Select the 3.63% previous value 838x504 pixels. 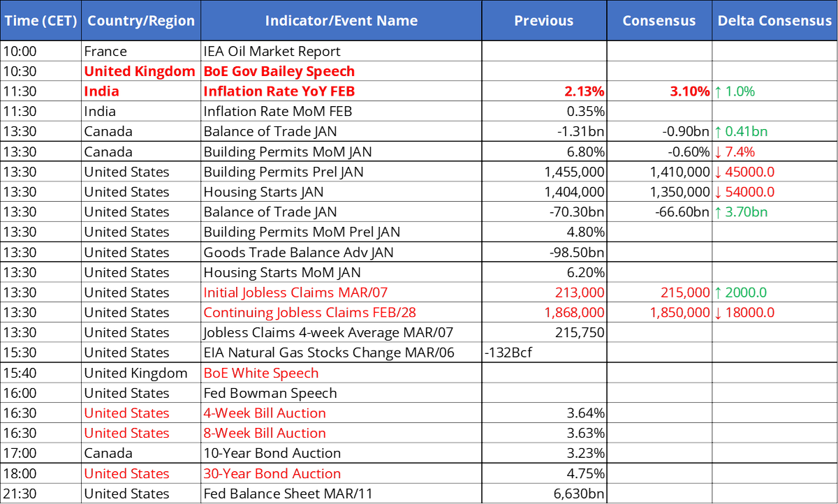pos(544,433)
